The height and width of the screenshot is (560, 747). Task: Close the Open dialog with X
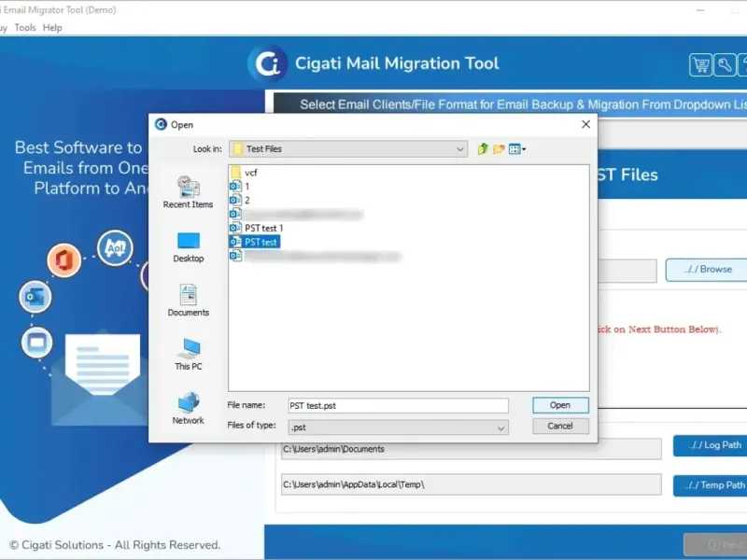tap(585, 124)
